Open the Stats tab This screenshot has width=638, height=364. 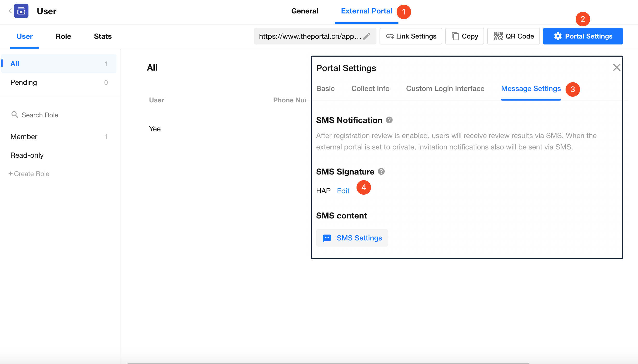point(103,36)
